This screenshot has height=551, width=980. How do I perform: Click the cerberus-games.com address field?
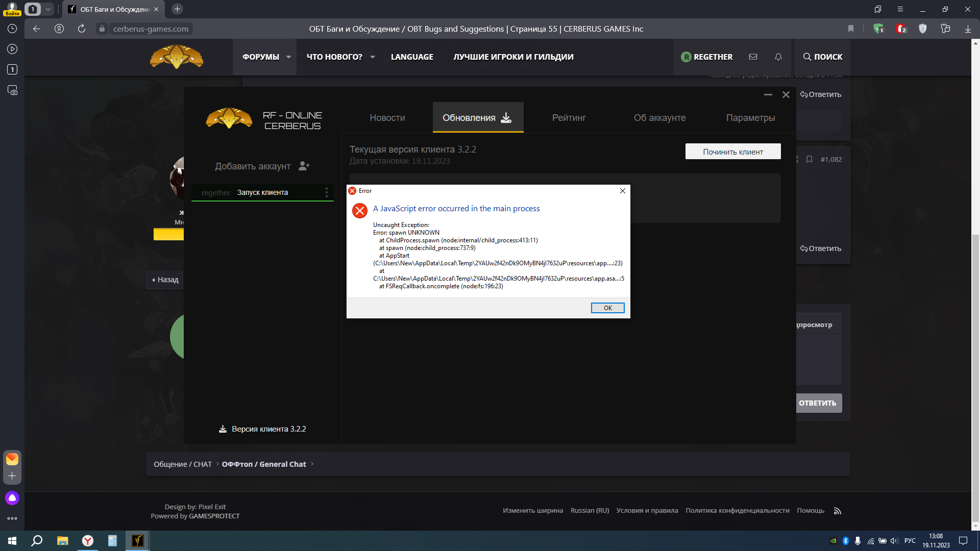pyautogui.click(x=151, y=29)
